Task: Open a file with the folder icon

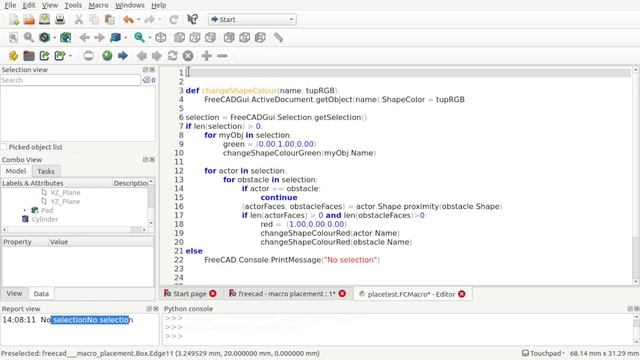Action: coord(29,19)
